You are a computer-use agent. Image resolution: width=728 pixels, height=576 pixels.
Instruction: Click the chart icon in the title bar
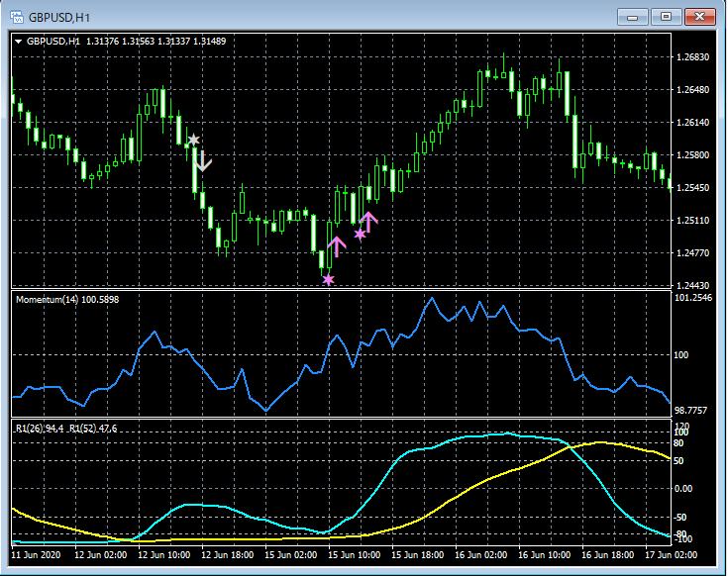point(16,17)
